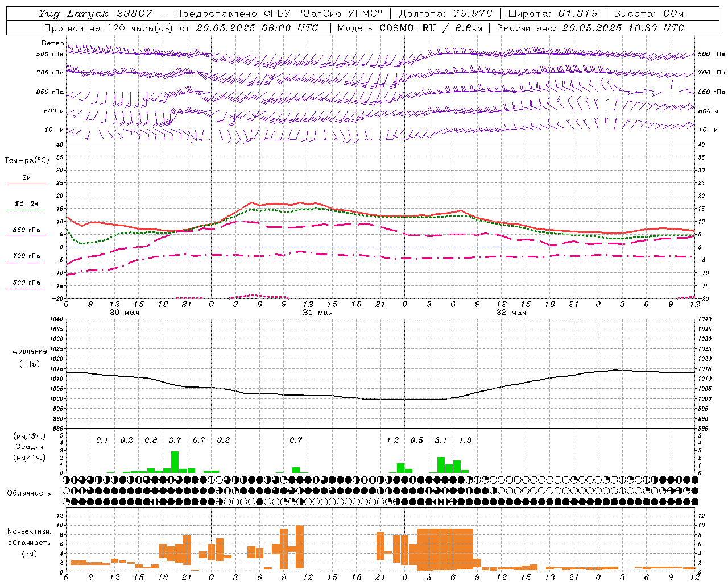
Task: Click 'Прогноз на 120 часа(ов)' forecast text
Action: click(109, 28)
